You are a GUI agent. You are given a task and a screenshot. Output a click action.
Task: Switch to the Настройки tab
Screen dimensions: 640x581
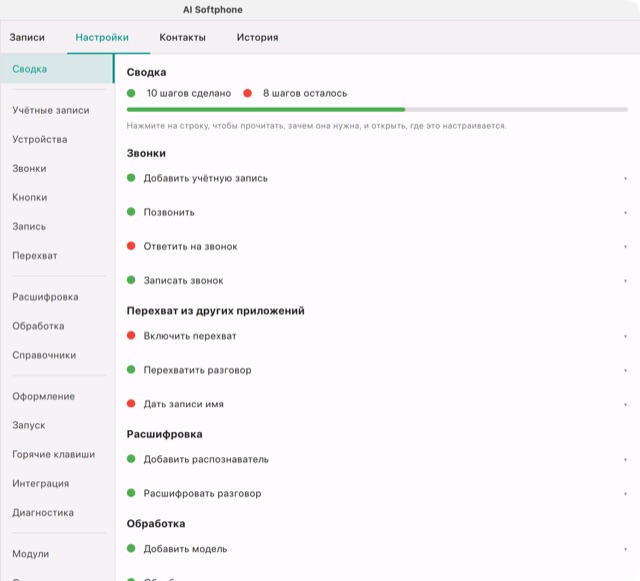point(102,37)
